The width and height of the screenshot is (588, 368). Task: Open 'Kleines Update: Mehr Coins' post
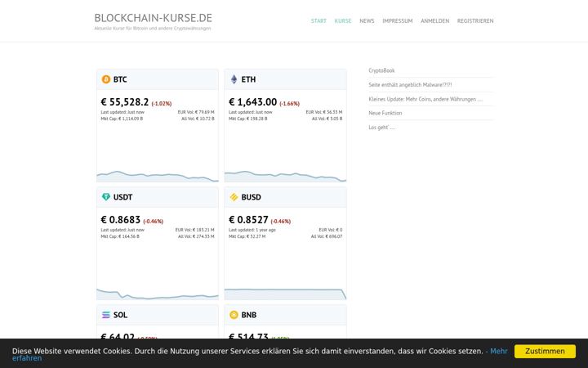pyautogui.click(x=425, y=99)
